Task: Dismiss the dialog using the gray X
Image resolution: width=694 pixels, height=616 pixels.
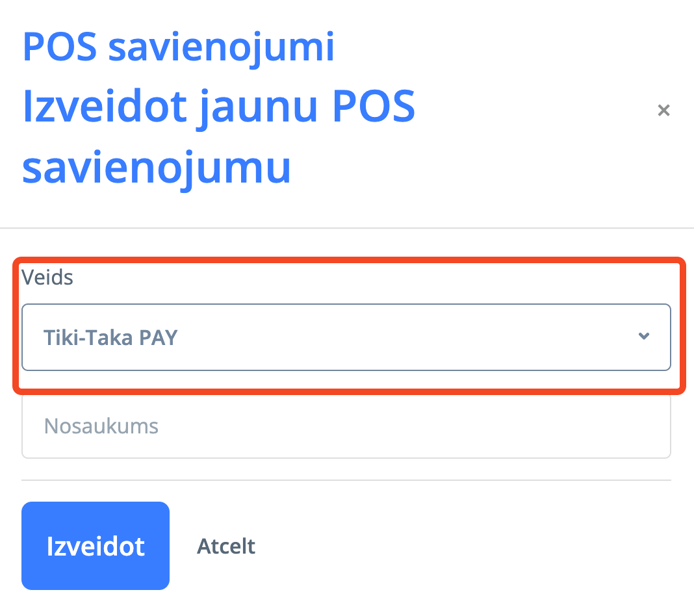Action: pyautogui.click(x=663, y=110)
